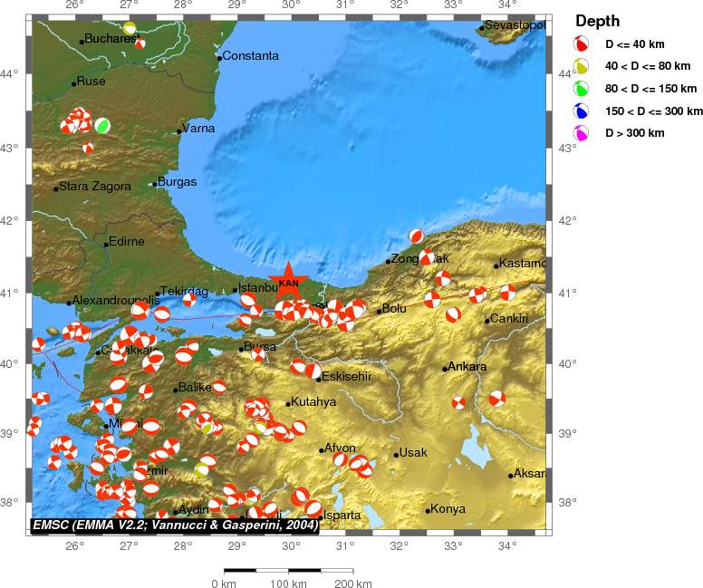Click the yellow beachball near Bucharest

point(130,28)
